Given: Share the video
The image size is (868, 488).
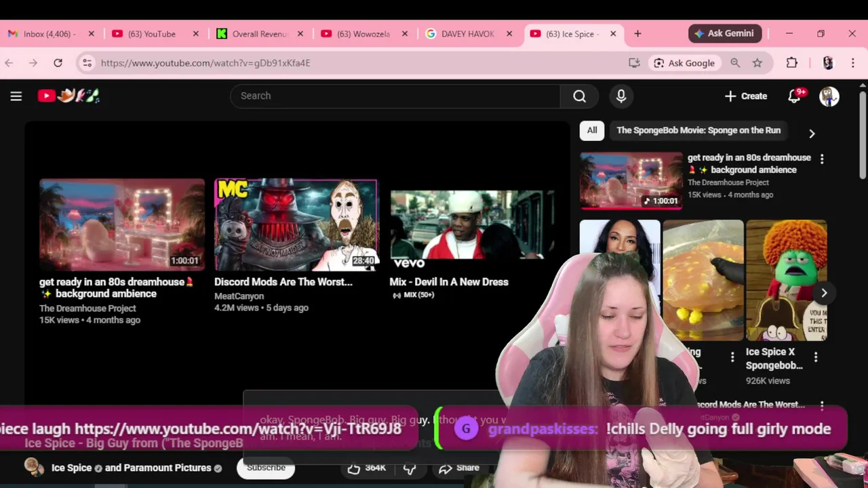Looking at the screenshot, I should [x=459, y=468].
